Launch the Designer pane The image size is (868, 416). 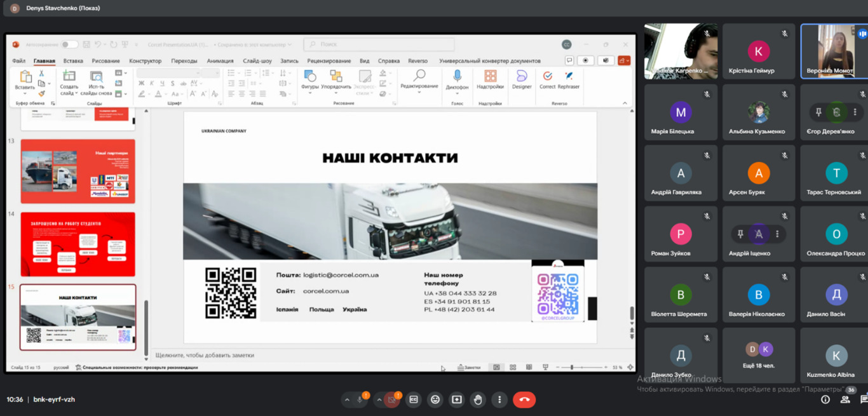522,79
